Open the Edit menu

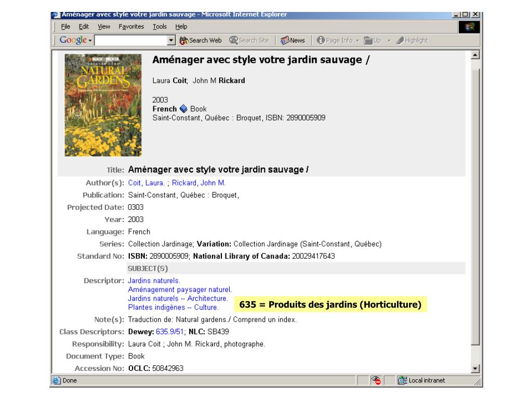[84, 26]
